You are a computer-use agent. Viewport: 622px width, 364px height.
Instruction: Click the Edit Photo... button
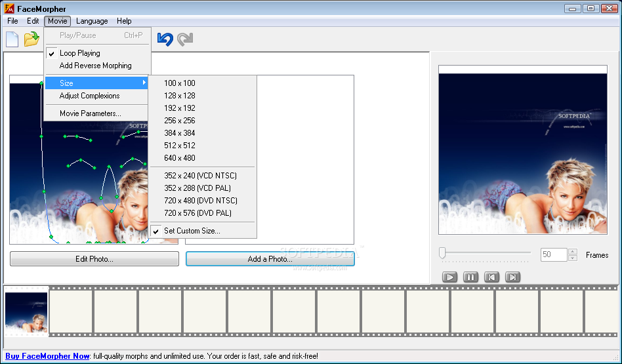[x=94, y=259]
